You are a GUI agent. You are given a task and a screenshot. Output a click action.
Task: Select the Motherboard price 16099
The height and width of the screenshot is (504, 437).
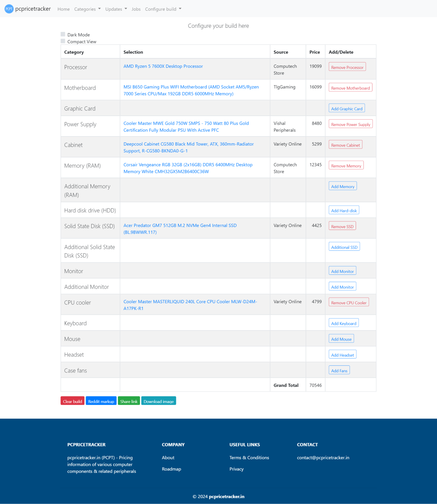pos(315,87)
